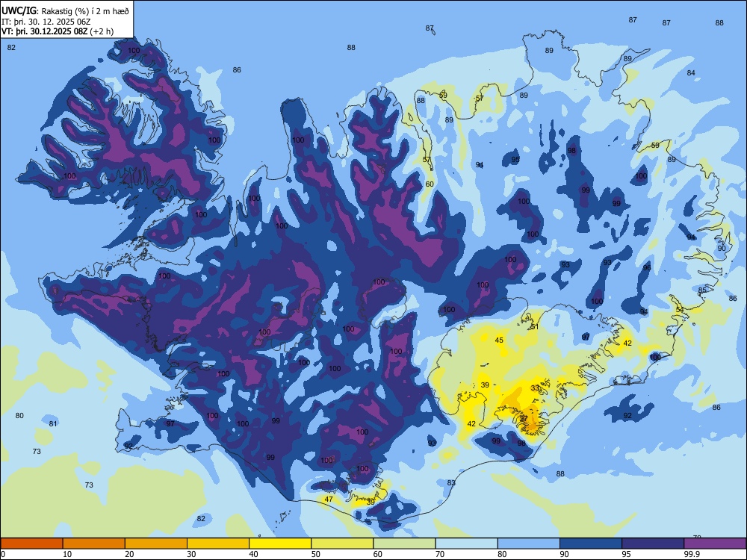747x560 pixels.
Task: Select the 30–40 golden legend swatch
Action: pos(218,544)
